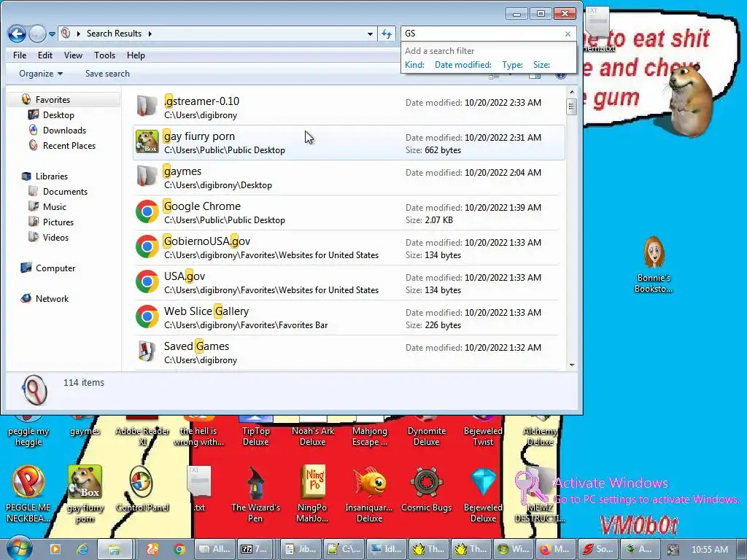
Task: Open Recent Places in Favorites
Action: tap(69, 145)
